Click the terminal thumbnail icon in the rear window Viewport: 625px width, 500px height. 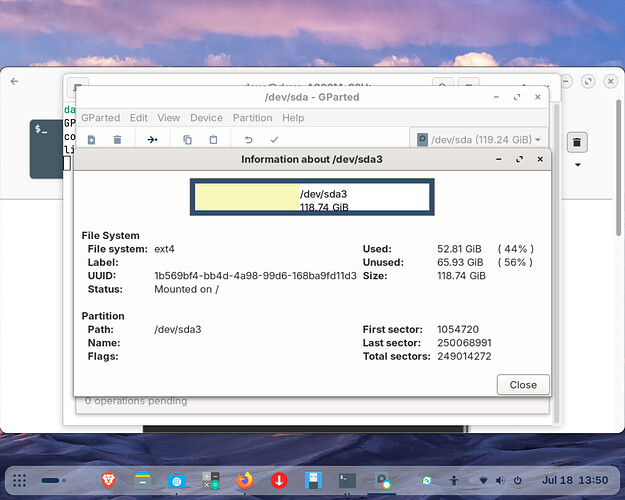46,149
